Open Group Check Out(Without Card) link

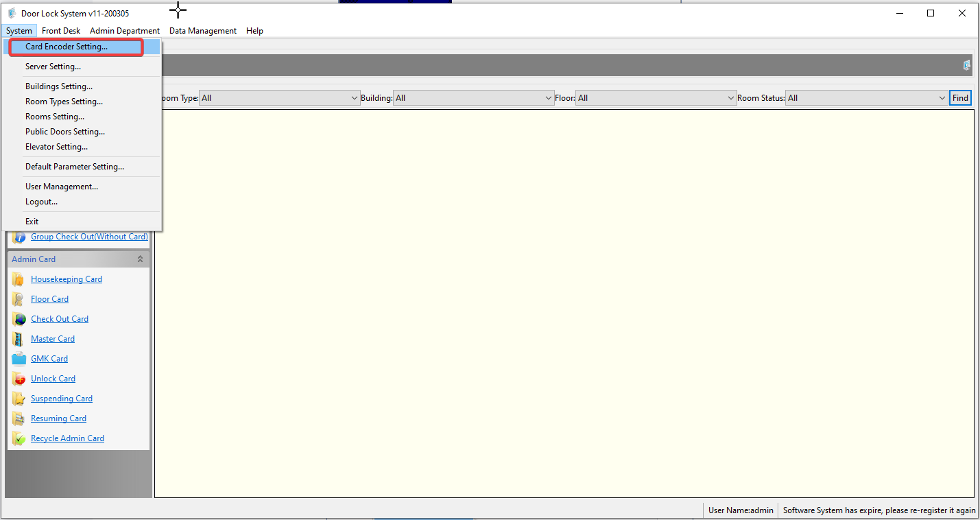(89, 237)
